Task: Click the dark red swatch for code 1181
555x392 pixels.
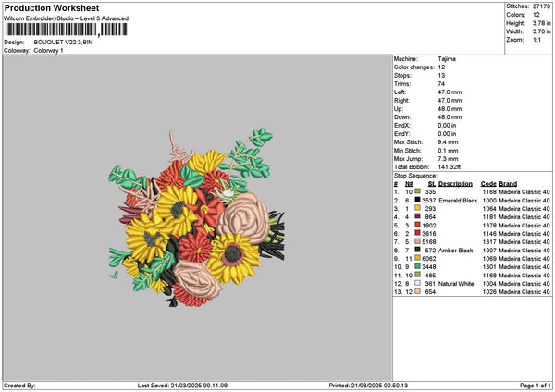Action: coord(418,216)
